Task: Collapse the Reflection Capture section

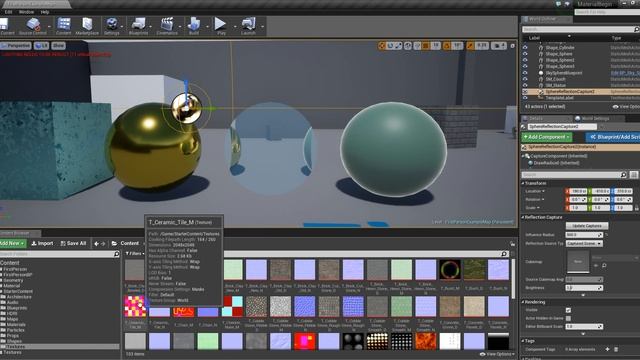Action: [x=523, y=217]
